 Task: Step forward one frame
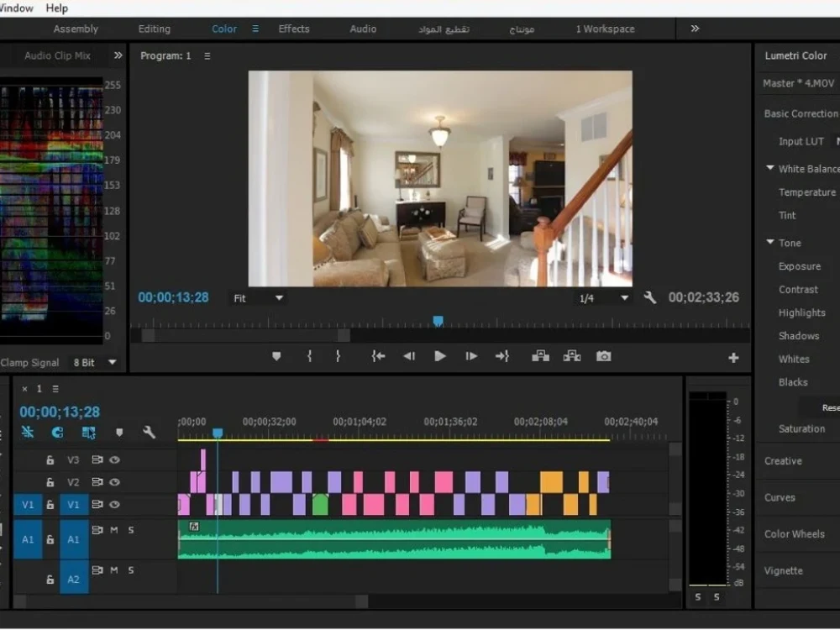[x=471, y=356]
